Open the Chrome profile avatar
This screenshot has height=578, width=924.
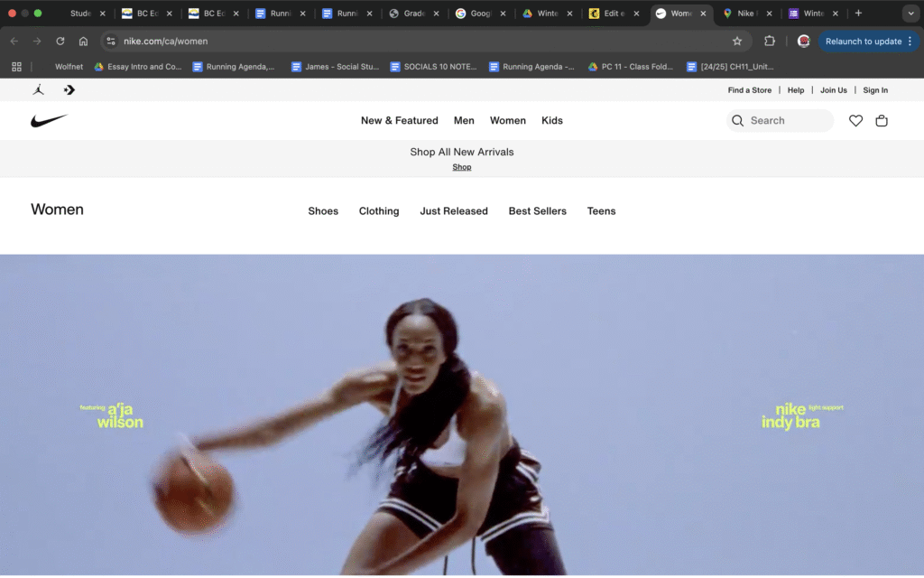[803, 41]
